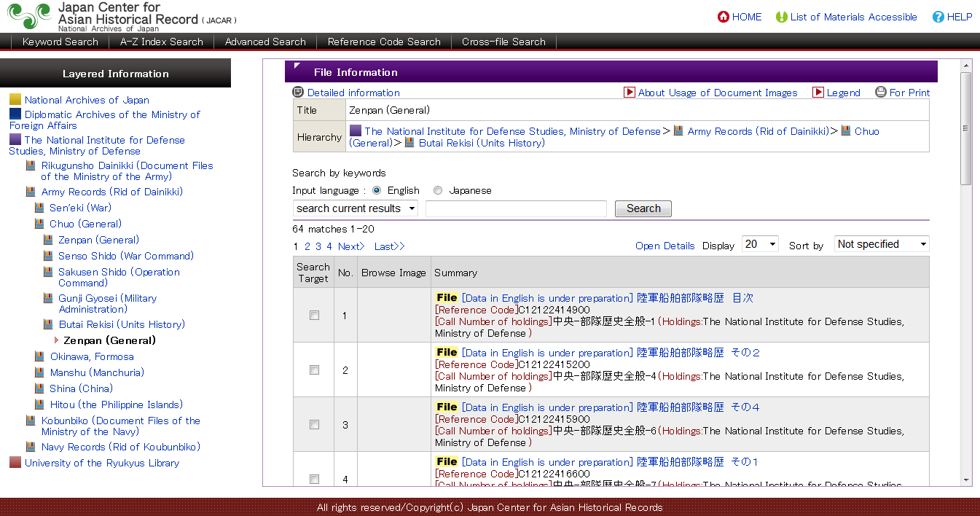Click the red University of the Ryukyus Library icon
980x516 pixels.
click(x=15, y=462)
